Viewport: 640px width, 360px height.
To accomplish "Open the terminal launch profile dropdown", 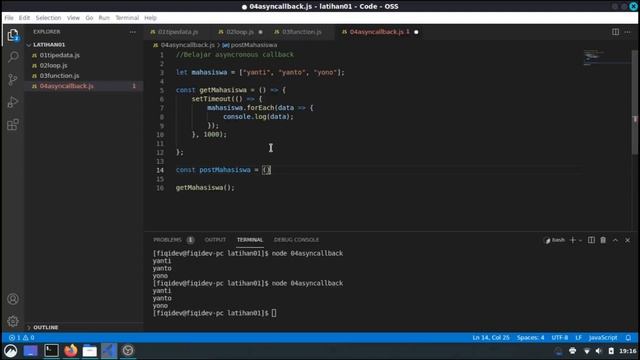I will pyautogui.click(x=580, y=240).
